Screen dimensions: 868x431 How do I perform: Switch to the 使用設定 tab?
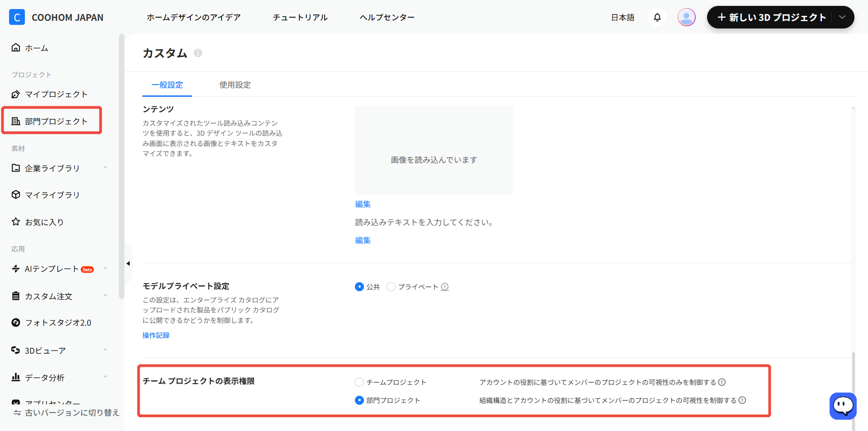[x=235, y=85]
